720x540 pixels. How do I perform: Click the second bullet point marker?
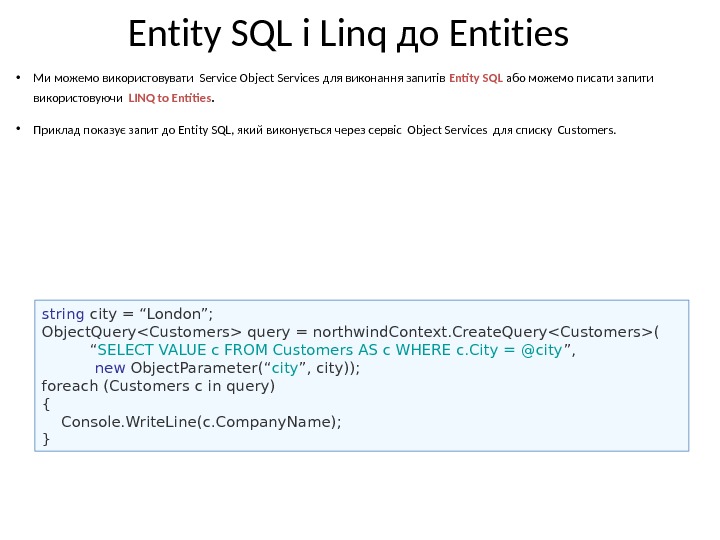[18, 130]
